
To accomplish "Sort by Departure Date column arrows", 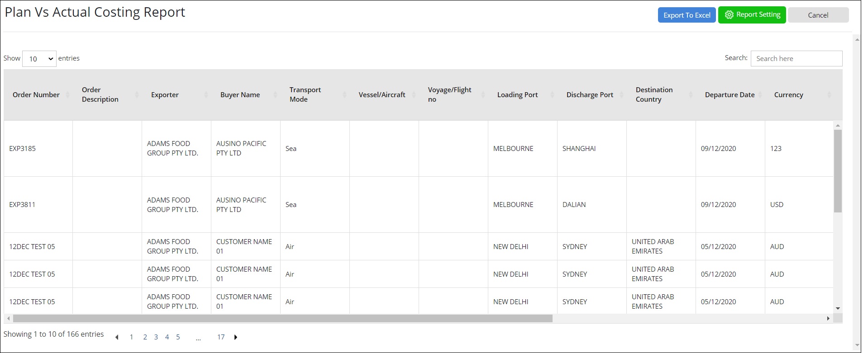I will coord(760,94).
